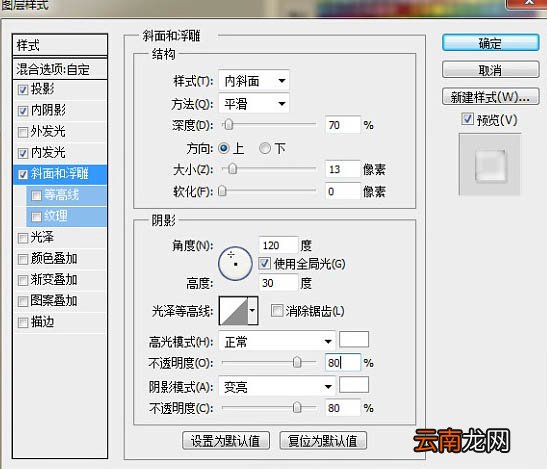Click the 大小 size slider handle
Image resolution: width=547 pixels, height=469 pixels.
(233, 169)
